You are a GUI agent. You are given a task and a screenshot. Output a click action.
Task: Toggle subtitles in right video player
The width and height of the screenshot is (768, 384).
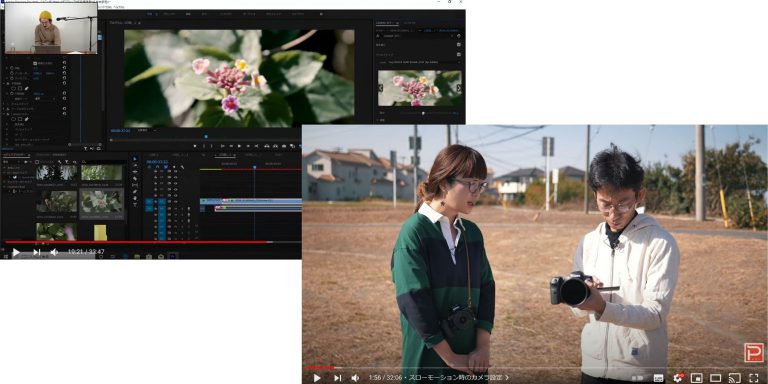point(659,378)
